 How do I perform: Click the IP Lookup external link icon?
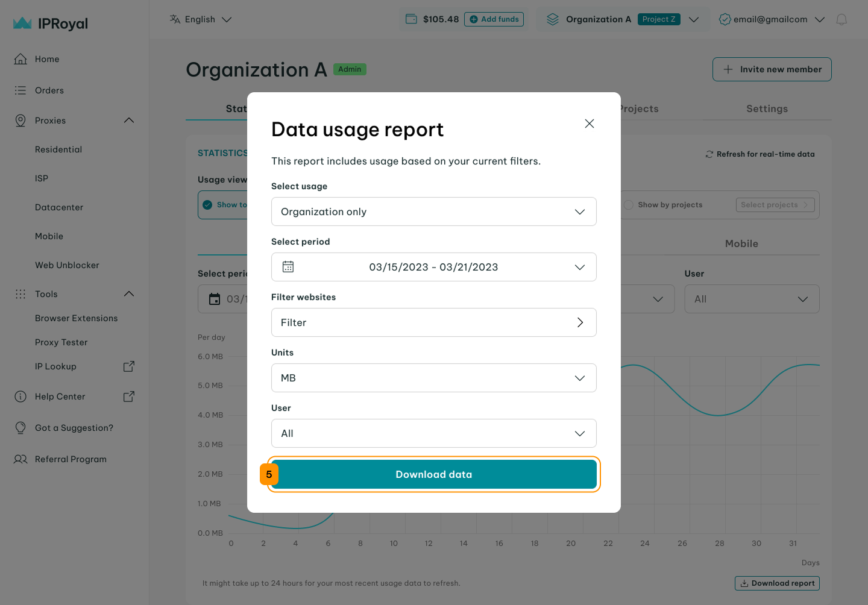(128, 366)
